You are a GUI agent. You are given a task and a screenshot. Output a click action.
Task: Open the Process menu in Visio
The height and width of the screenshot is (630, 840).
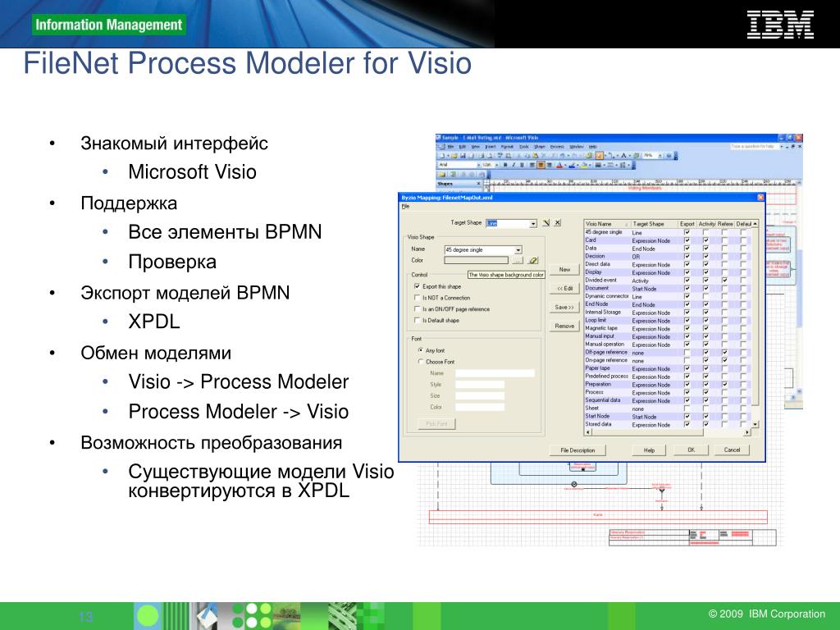click(557, 146)
